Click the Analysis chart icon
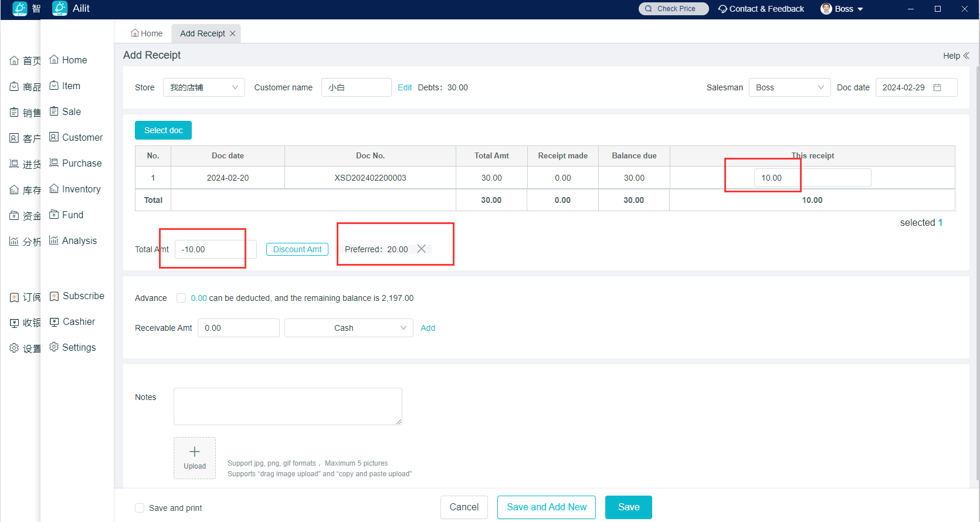Viewport: 980px width, 522px height. [x=54, y=240]
